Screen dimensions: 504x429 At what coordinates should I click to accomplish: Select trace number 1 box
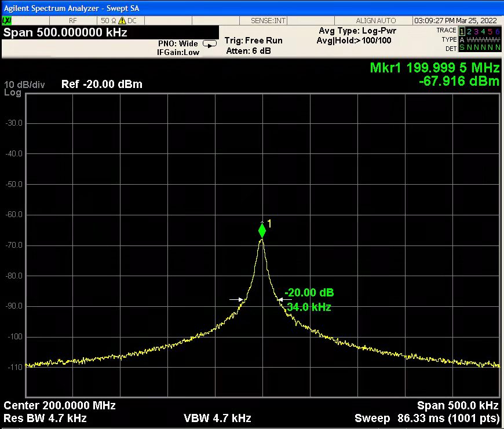[462, 31]
